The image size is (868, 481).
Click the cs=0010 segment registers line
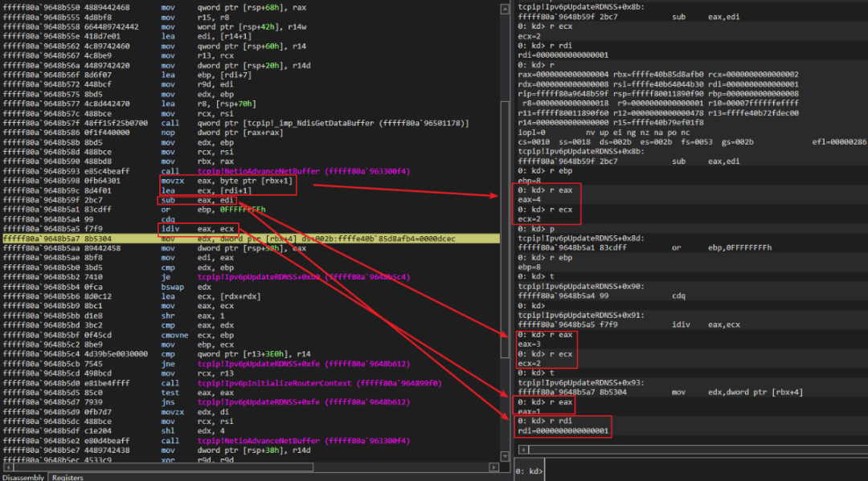coord(692,142)
